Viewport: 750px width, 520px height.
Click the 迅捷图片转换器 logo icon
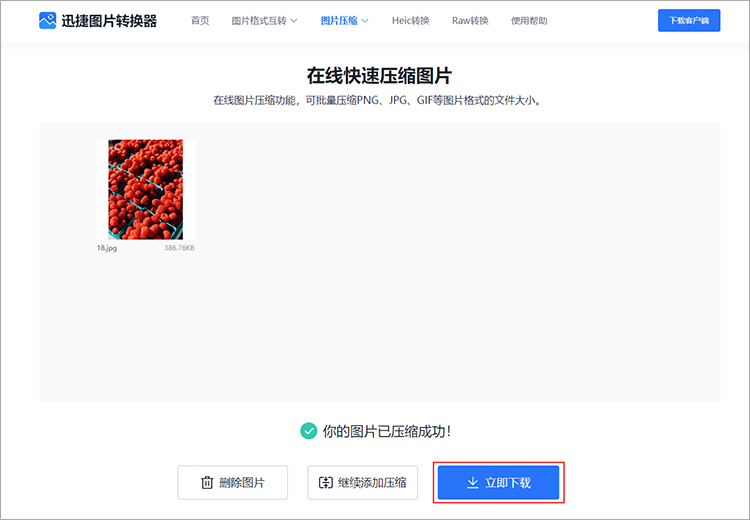47,21
